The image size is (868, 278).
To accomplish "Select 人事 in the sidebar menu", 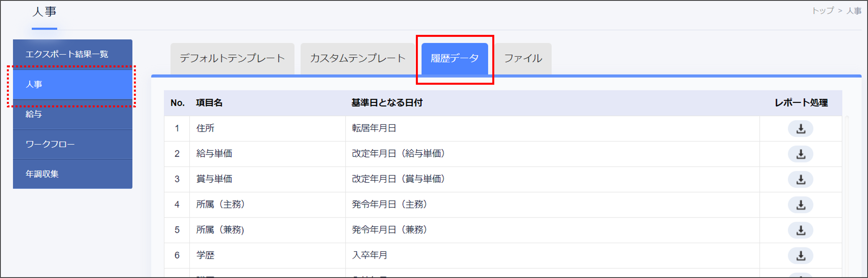I will [72, 84].
